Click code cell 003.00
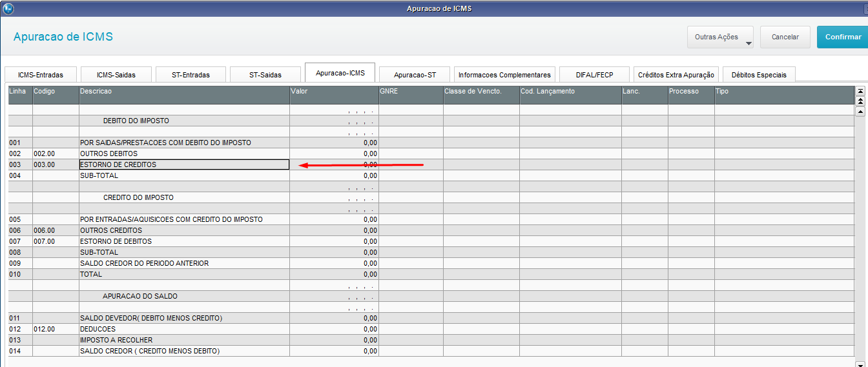Screen dimensions: 868x367 coord(56,164)
